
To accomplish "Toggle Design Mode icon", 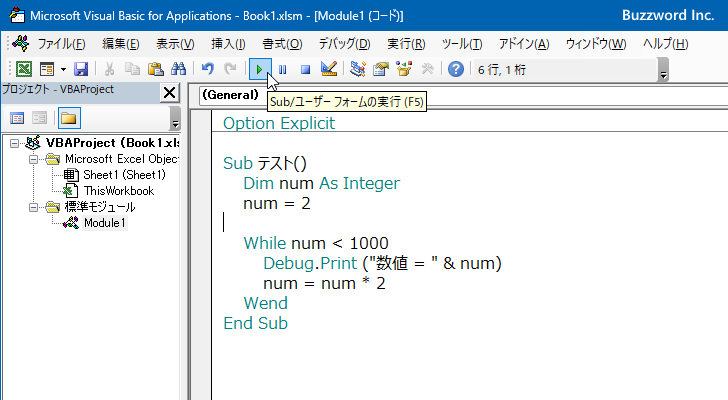I will click(x=329, y=70).
